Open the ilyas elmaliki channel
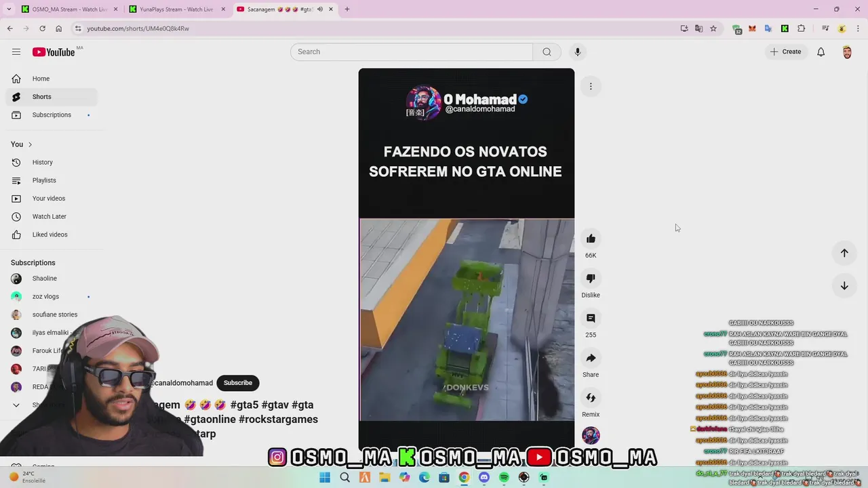868x488 pixels. (x=52, y=333)
